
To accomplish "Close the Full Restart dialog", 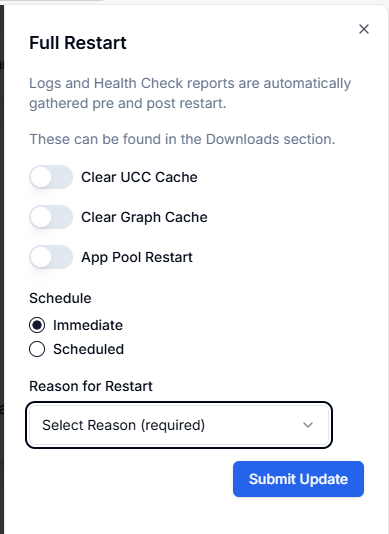I will (x=364, y=29).
